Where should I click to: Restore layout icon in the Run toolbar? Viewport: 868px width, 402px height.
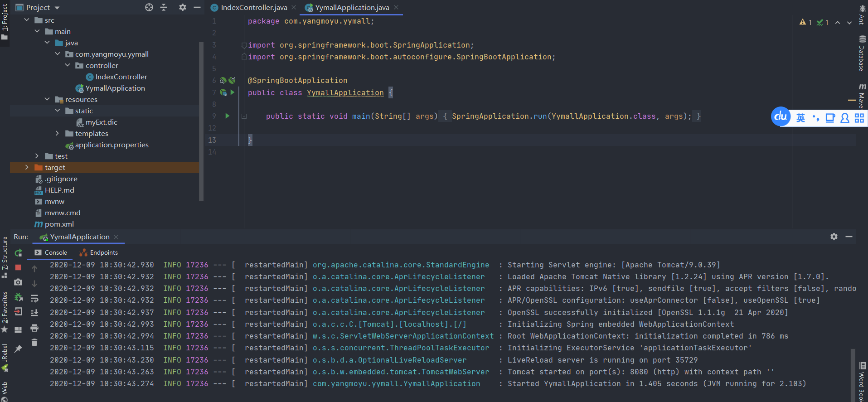[18, 330]
